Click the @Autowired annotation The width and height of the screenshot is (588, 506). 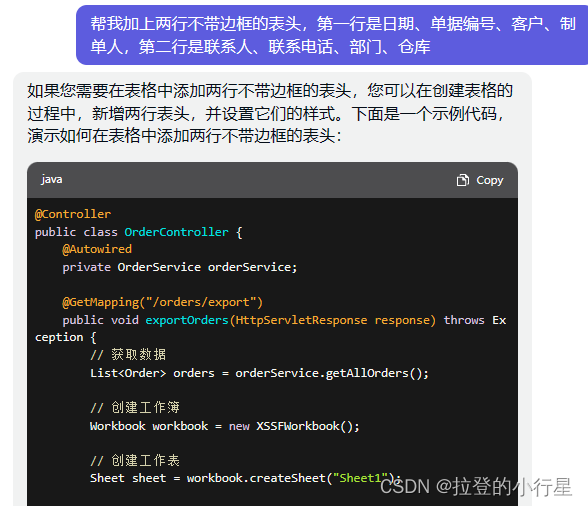tap(97, 249)
